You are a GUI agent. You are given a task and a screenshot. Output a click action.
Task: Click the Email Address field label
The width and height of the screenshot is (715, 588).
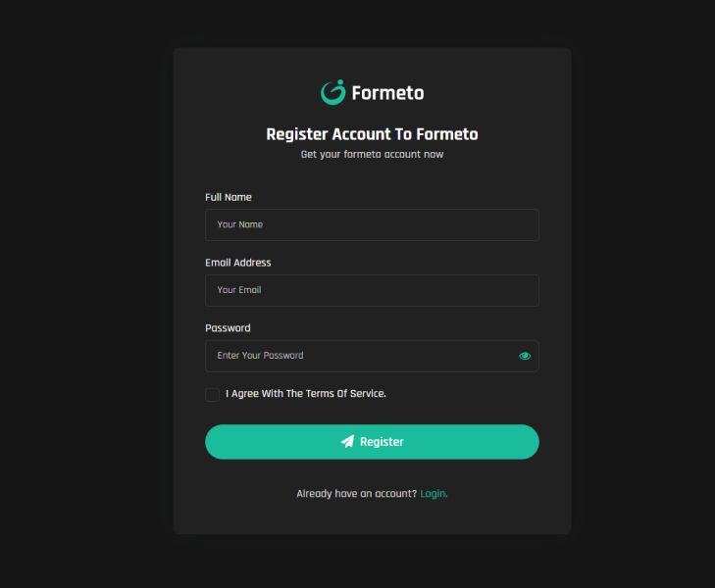click(x=238, y=263)
